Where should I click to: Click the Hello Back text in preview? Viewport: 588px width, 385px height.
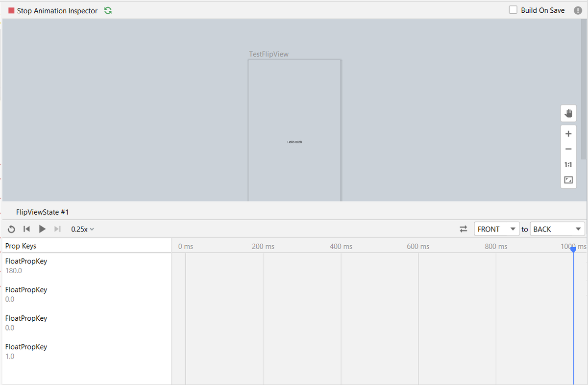(x=294, y=142)
